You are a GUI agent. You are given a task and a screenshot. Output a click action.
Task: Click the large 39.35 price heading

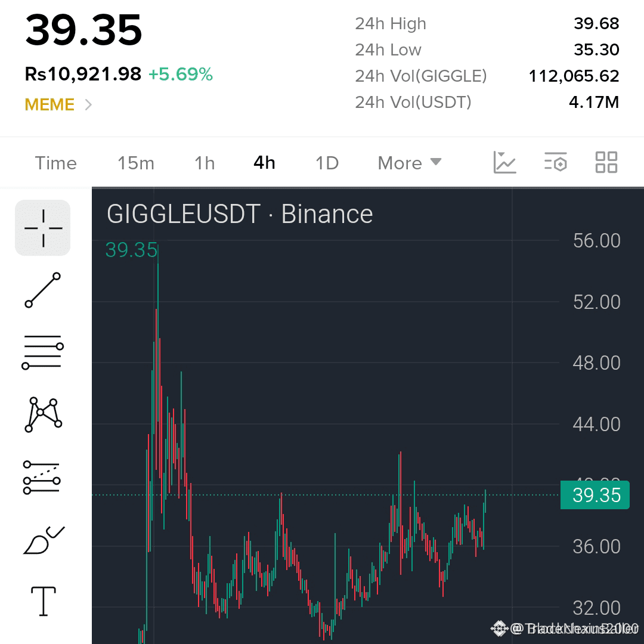coord(84,30)
